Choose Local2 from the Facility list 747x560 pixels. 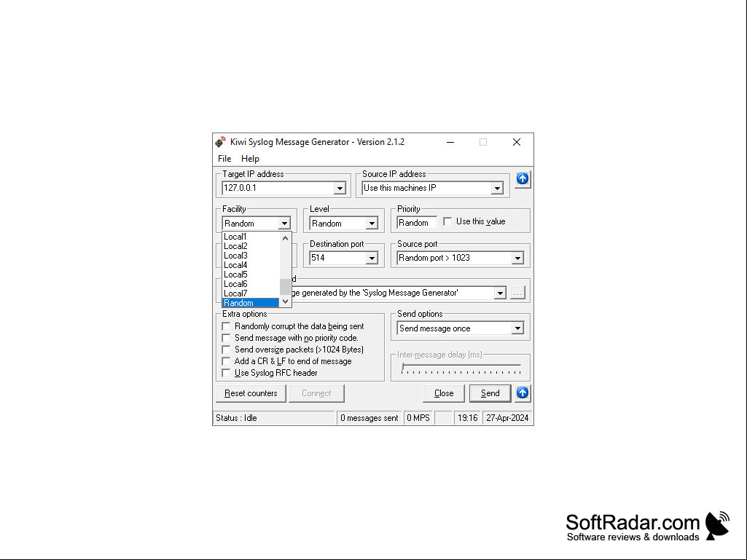[x=251, y=246]
